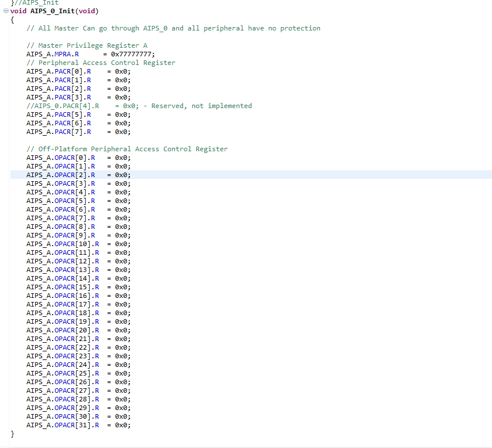Click the AIPS_A.OPACR[22].R line
Screen dimensions: 492x448
[78, 347]
